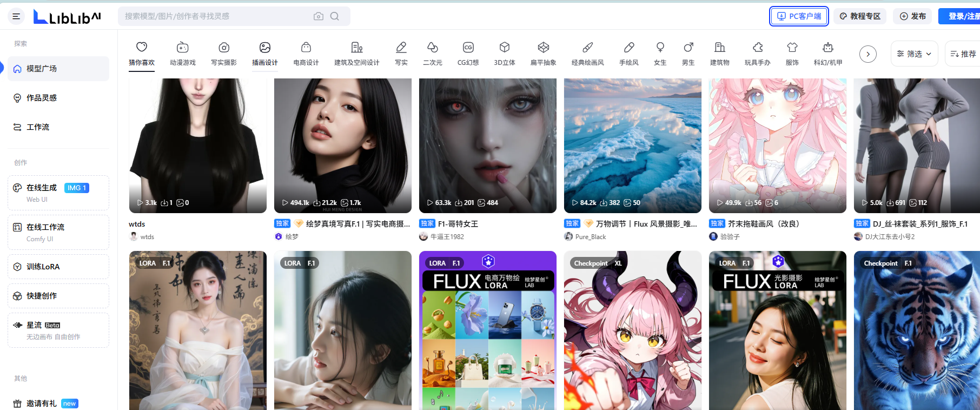The width and height of the screenshot is (980, 410).
Task: Click the camera image-search icon
Action: click(319, 16)
